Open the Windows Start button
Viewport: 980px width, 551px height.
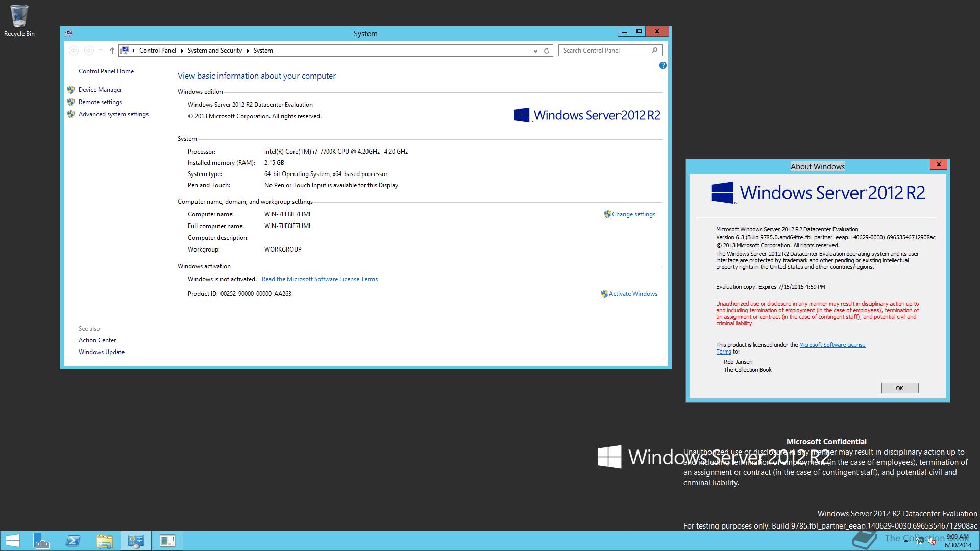click(12, 541)
